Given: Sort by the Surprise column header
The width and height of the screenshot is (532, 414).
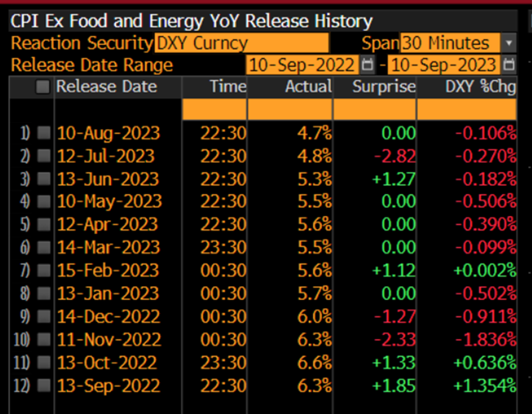Looking at the screenshot, I should 384,87.
